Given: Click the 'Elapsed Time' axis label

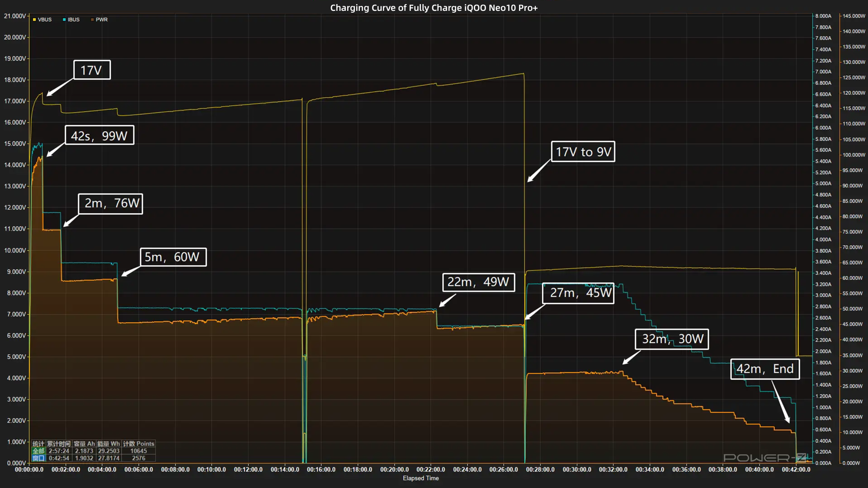Looking at the screenshot, I should coord(420,478).
